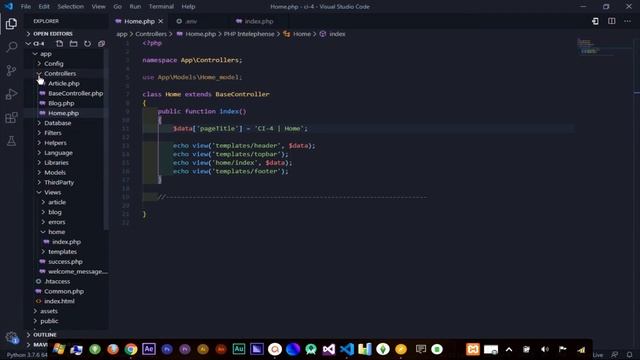
Task: Open Google Chrome from the taskbar
Action: point(131,349)
